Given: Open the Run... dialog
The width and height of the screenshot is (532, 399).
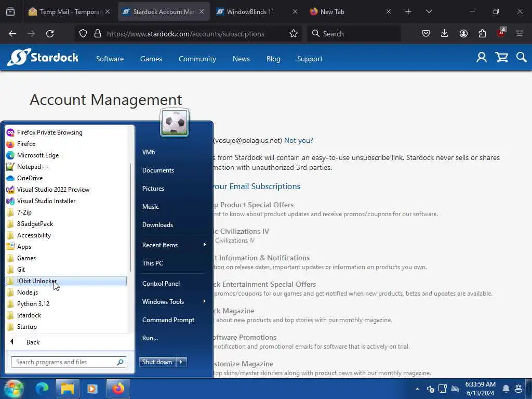Looking at the screenshot, I should 150,338.
